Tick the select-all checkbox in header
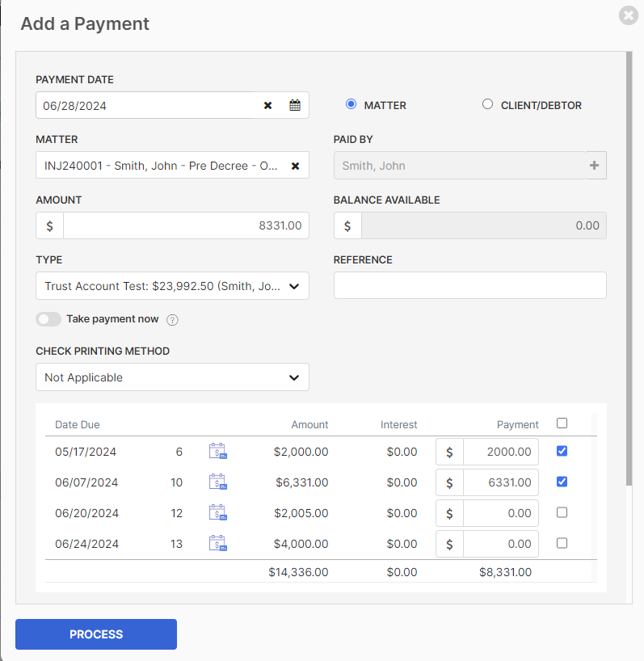 click(562, 423)
